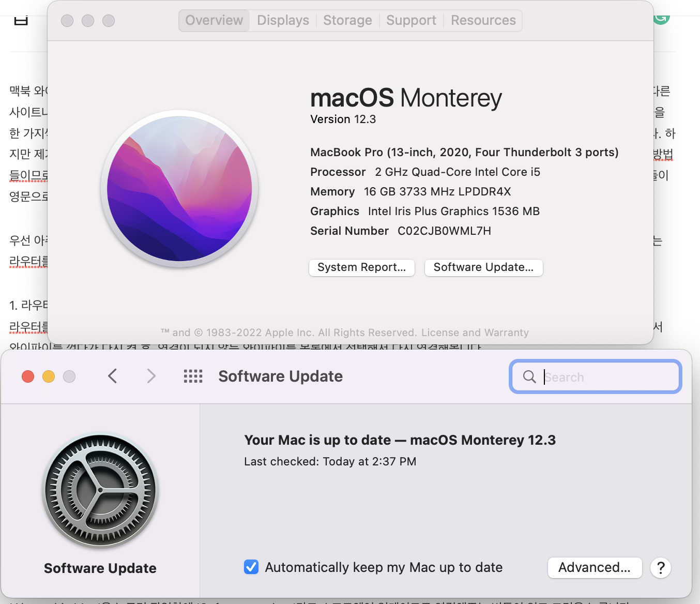The width and height of the screenshot is (700, 604).
Task: Minimize Software Update with the yellow button
Action: click(x=49, y=376)
